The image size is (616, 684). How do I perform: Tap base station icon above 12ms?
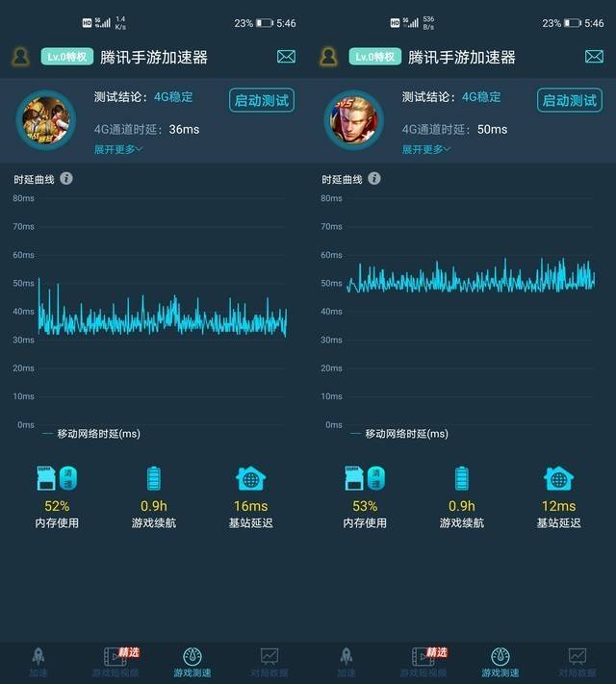558,478
